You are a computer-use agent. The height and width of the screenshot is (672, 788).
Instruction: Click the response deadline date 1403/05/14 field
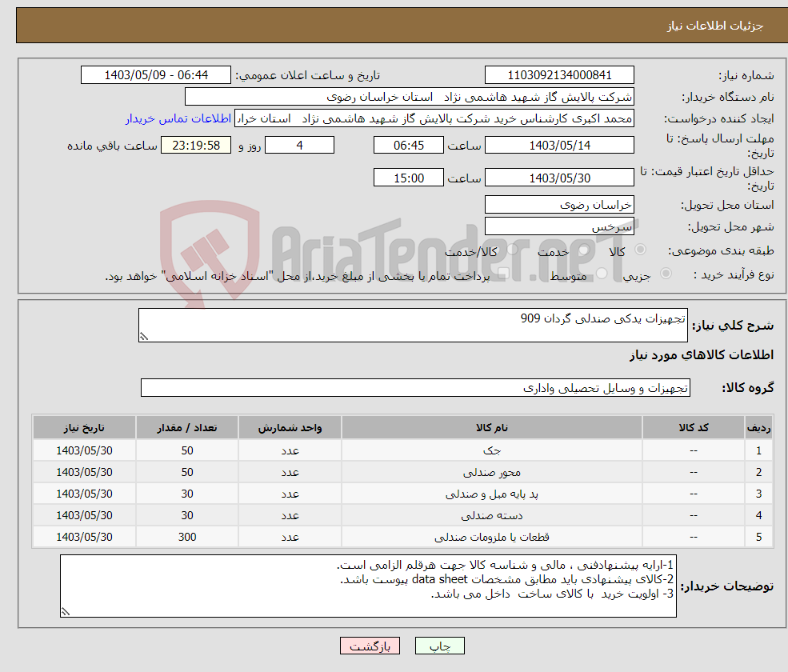tap(559, 146)
